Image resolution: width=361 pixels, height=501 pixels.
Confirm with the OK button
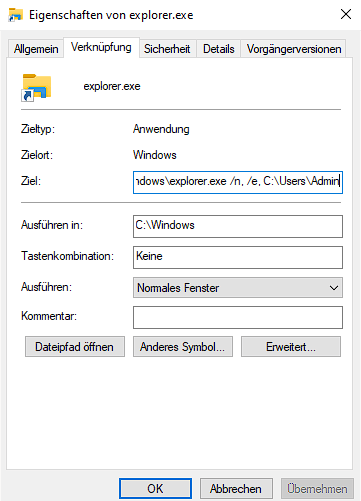[155, 489]
